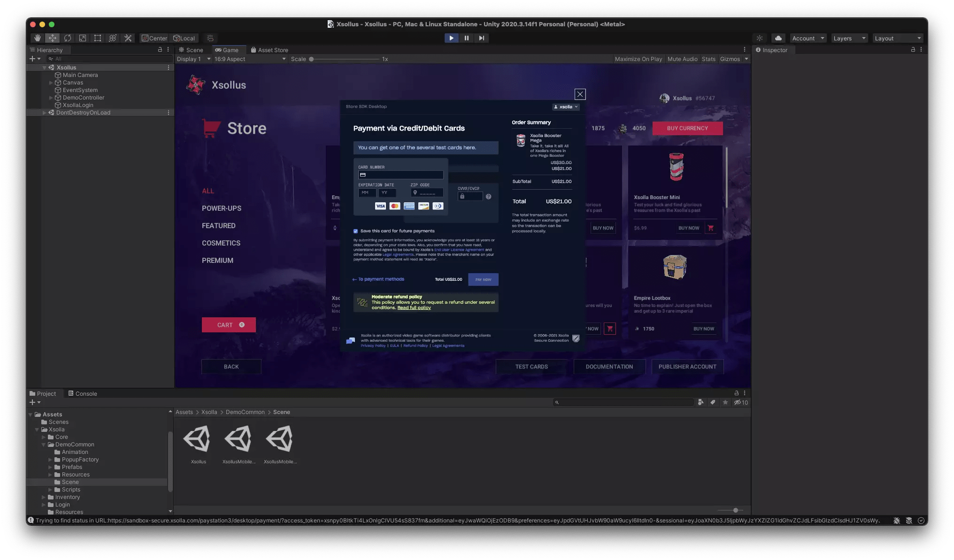Toggle the Hierarchy panel lock icon
The image size is (954, 560).
[160, 49]
